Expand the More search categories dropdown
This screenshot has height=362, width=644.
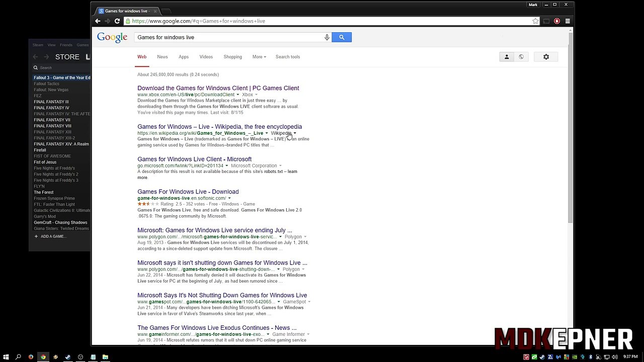pyautogui.click(x=259, y=57)
